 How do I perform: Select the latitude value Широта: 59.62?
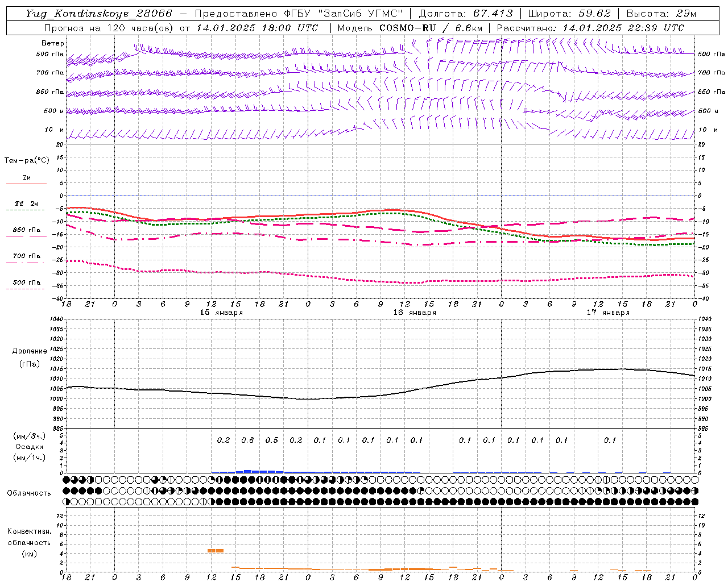tap(569, 14)
